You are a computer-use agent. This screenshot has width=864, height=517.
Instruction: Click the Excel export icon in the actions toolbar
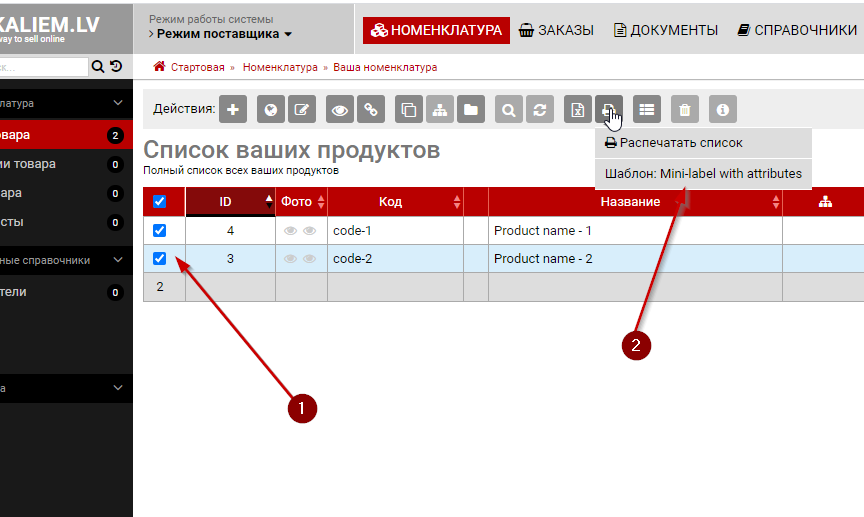(x=578, y=110)
